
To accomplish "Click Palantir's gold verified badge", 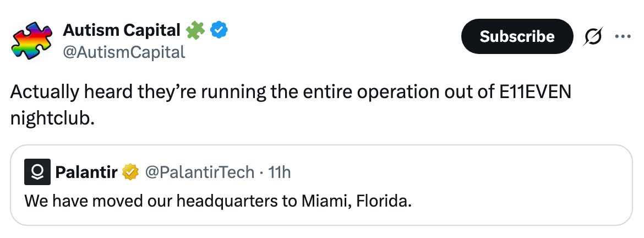I will (130, 172).
